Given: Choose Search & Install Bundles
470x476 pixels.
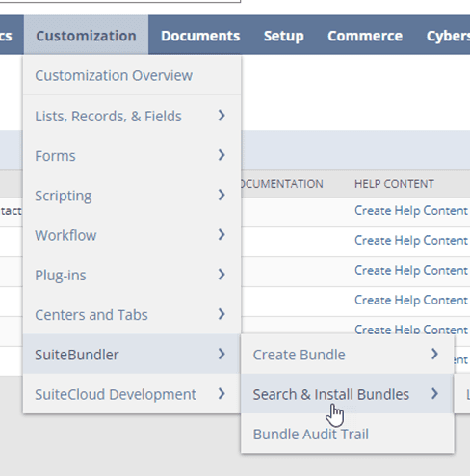Looking at the screenshot, I should (x=348, y=394).
